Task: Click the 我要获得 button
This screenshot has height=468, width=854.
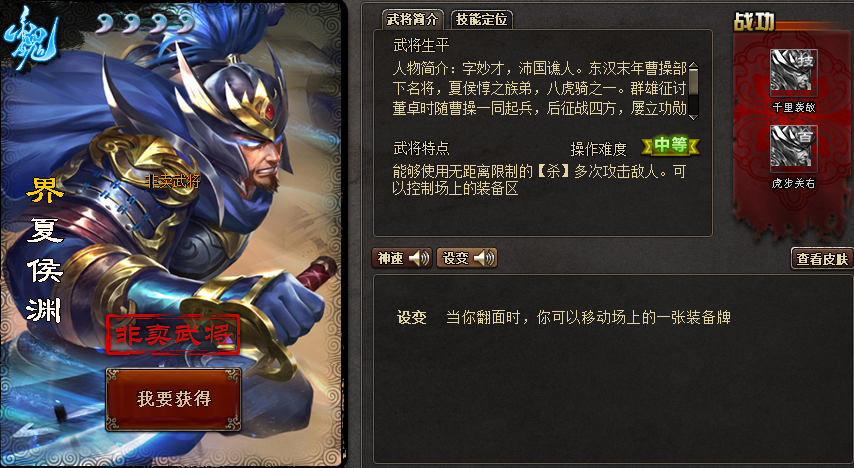Action: [x=174, y=399]
